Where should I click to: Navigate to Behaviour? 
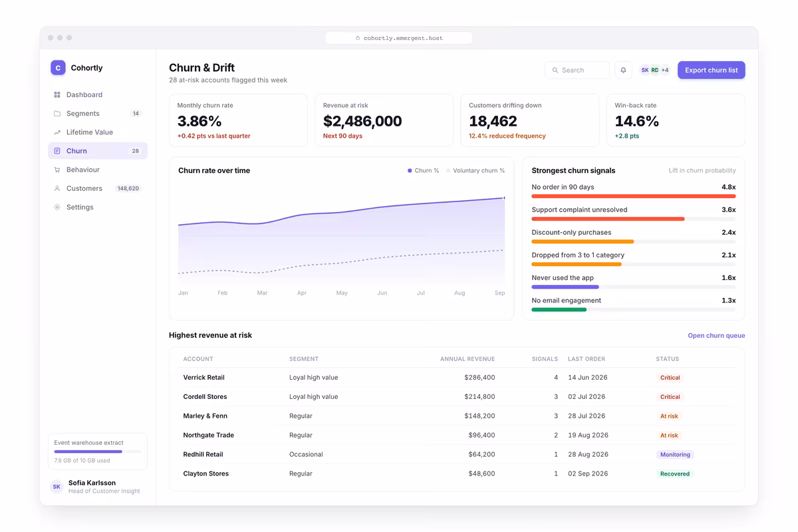[98, 170]
